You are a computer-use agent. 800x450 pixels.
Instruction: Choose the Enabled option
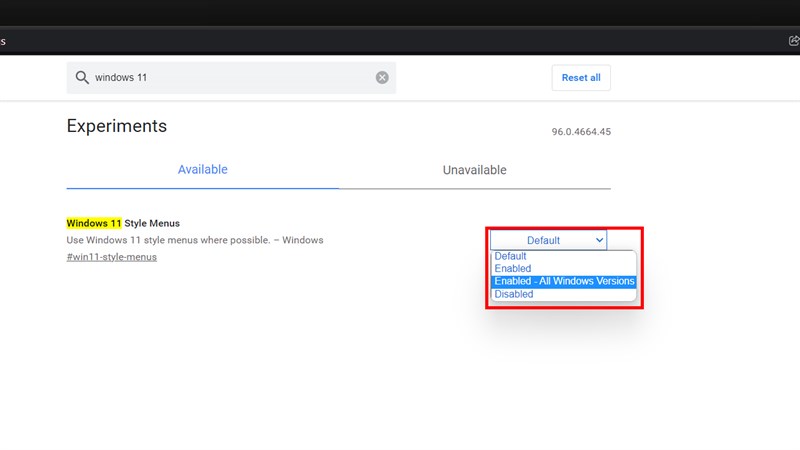click(x=564, y=268)
